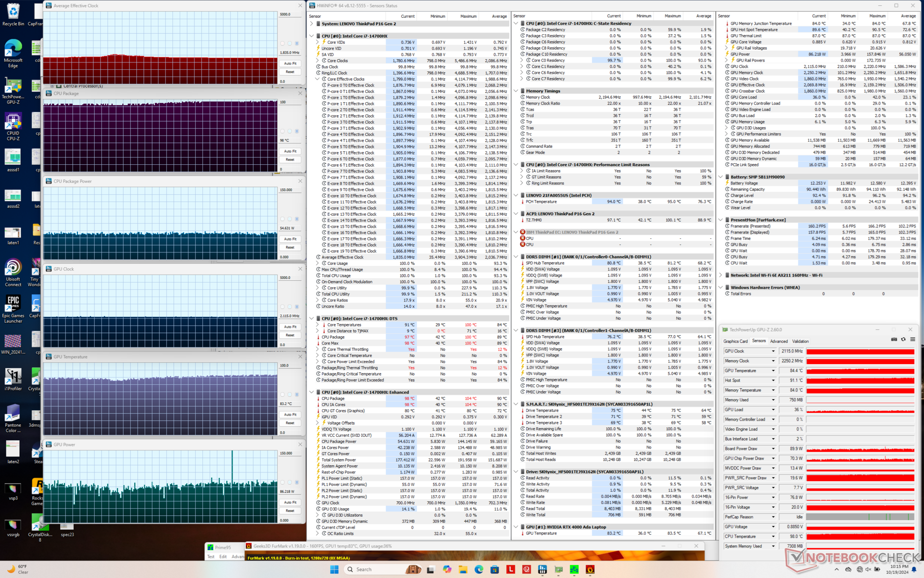The height and width of the screenshot is (578, 924).
Task: Select the Microsoft Edge desktop shortcut
Action: click(13, 54)
